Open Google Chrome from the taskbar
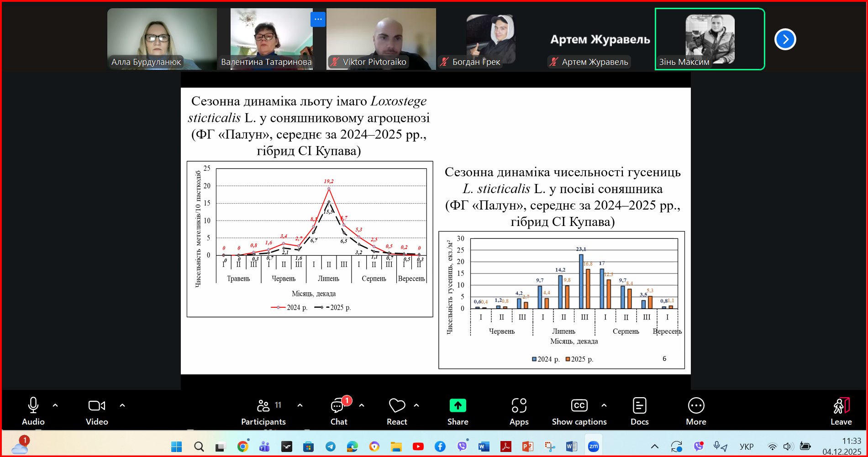Screen dimensions: 868x457 click(242, 446)
